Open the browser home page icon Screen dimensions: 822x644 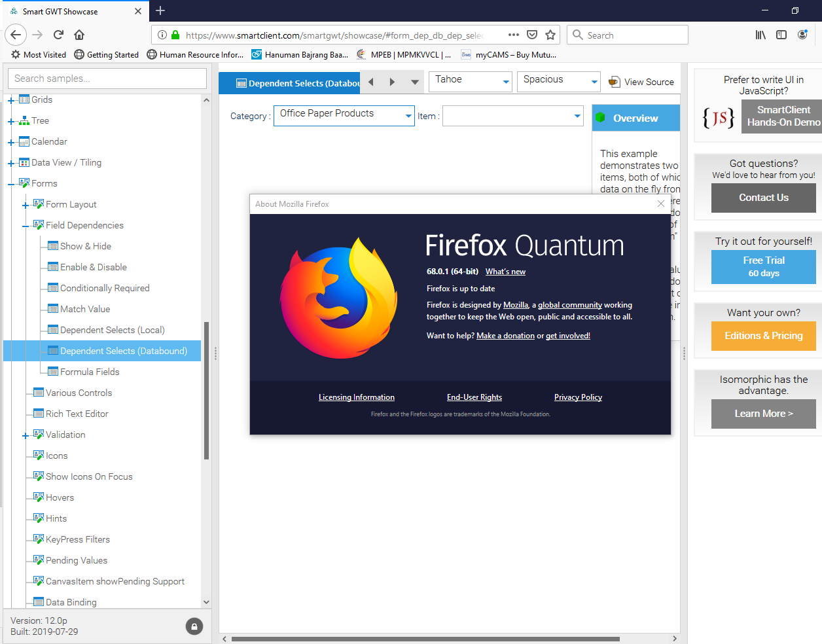(x=79, y=35)
